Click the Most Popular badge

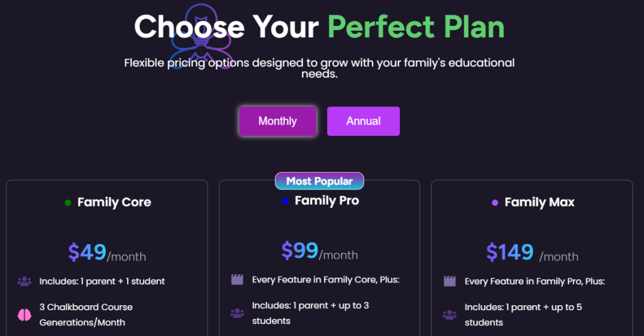point(319,181)
